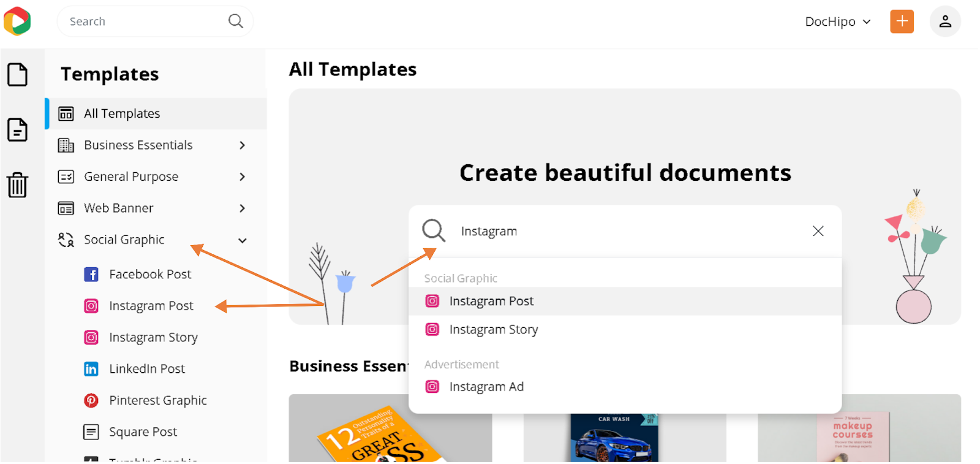Click Instagram icon next to Instagram Ad
This screenshot has width=980, height=464.
click(432, 387)
